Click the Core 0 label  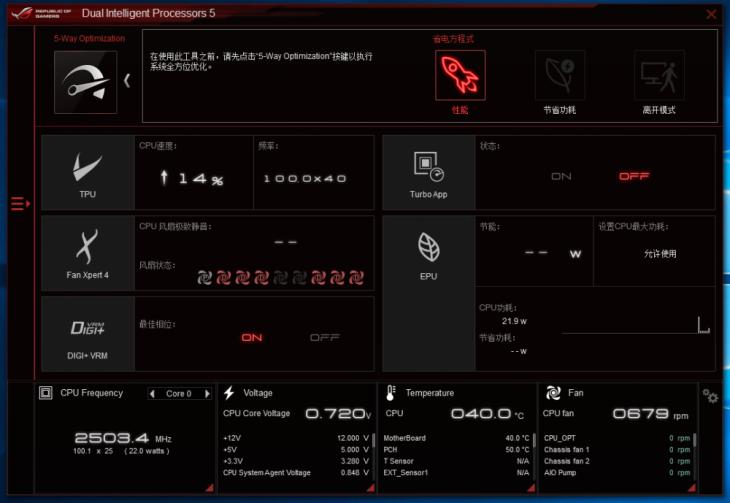pyautogui.click(x=179, y=394)
